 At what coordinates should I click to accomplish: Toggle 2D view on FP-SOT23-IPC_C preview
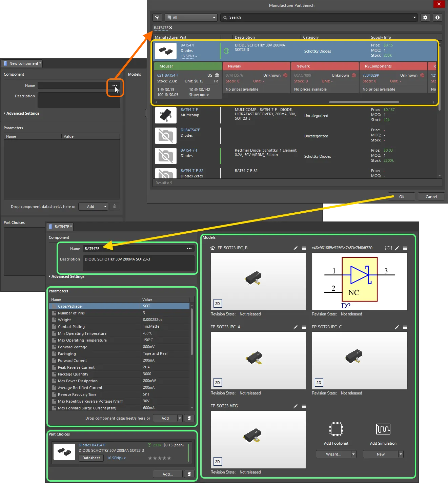[319, 383]
